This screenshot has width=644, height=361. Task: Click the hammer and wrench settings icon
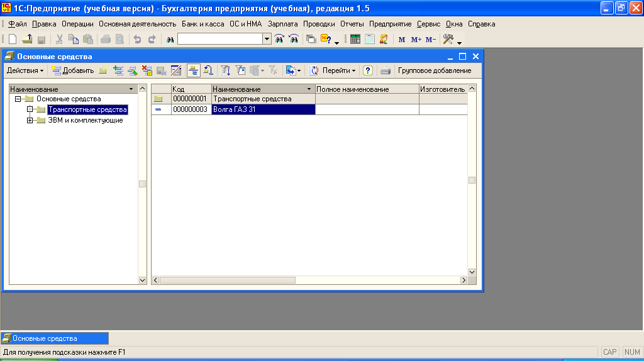point(448,39)
